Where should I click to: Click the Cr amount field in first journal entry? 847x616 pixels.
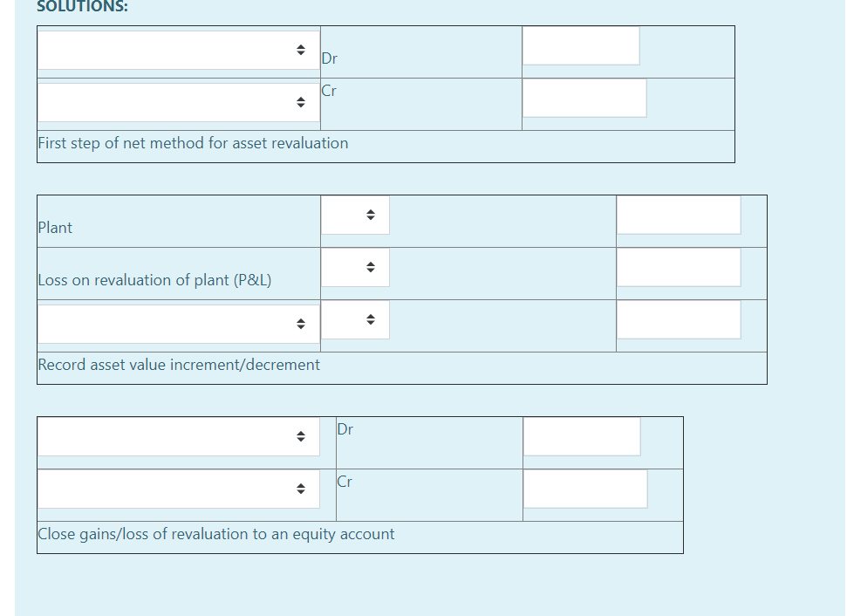584,98
